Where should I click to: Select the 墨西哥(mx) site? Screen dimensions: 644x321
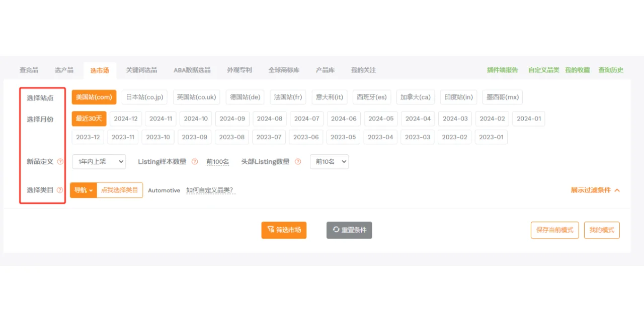tap(503, 97)
